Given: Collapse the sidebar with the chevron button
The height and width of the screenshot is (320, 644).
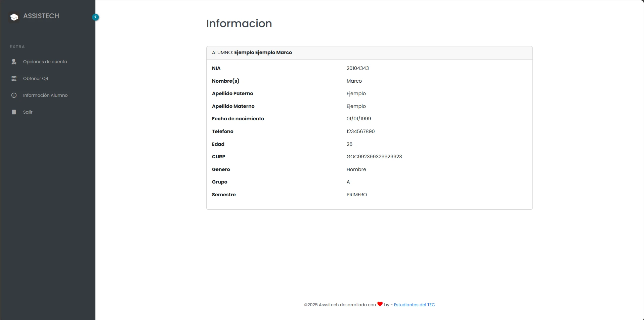Looking at the screenshot, I should click(x=95, y=17).
